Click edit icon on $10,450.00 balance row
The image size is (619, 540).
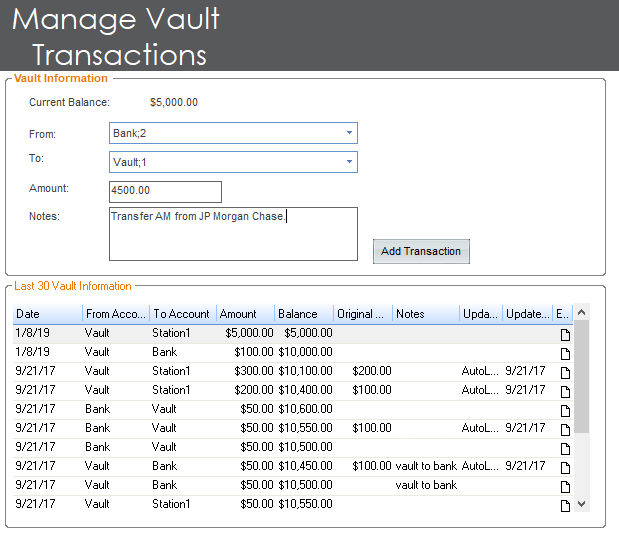565,466
